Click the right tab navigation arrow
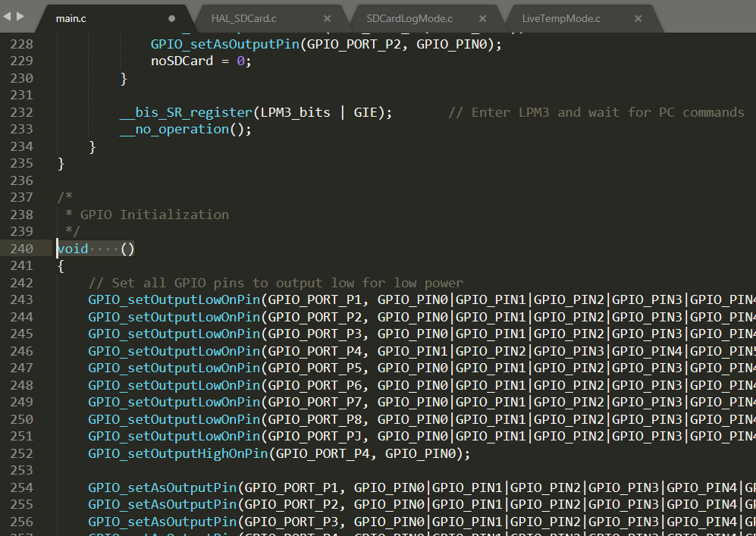756x536 pixels. (20, 16)
